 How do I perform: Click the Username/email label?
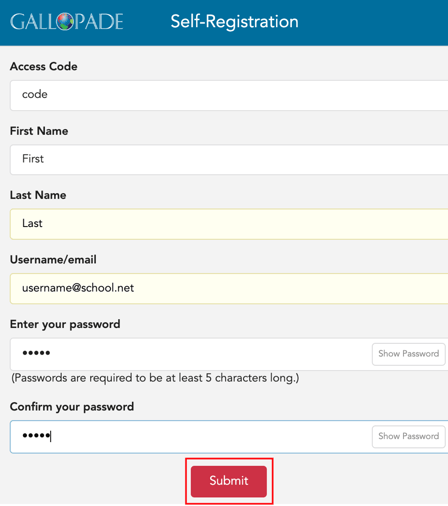53,260
